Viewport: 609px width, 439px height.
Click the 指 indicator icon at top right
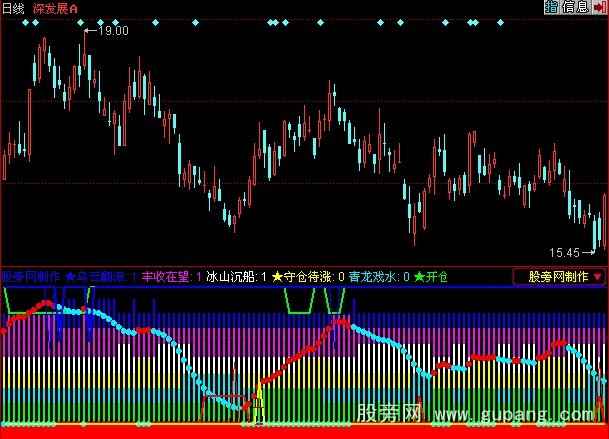pos(551,8)
